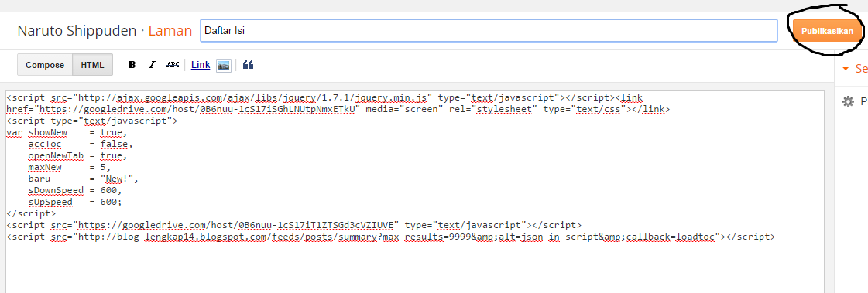
Task: Insert a hyperlink with the Link button
Action: click(201, 65)
